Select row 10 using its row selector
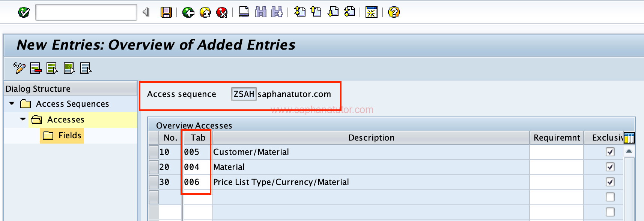Image resolution: width=644 pixels, height=221 pixels. (154, 152)
